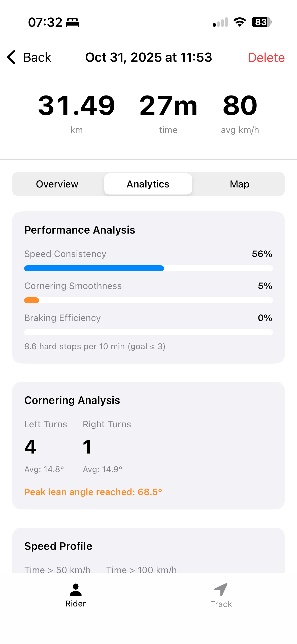Tap the battery level indicator
Viewport: 297px width, 644px height.
coord(261,22)
